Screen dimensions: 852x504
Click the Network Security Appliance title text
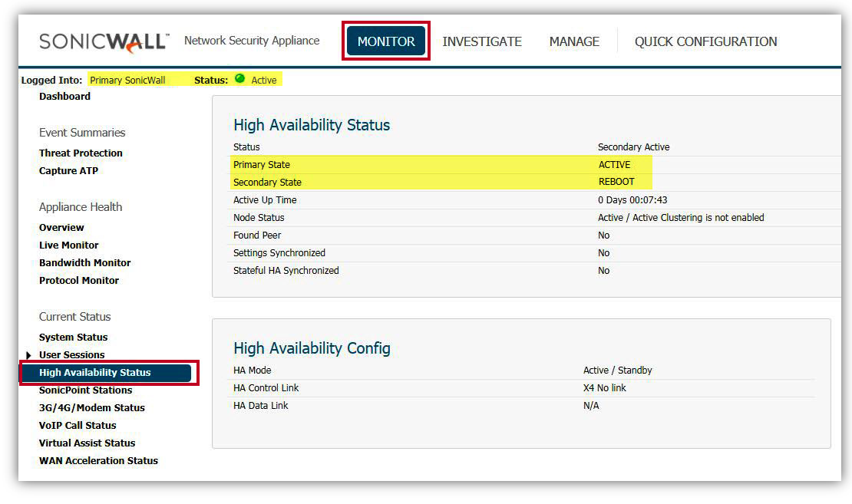[252, 41]
